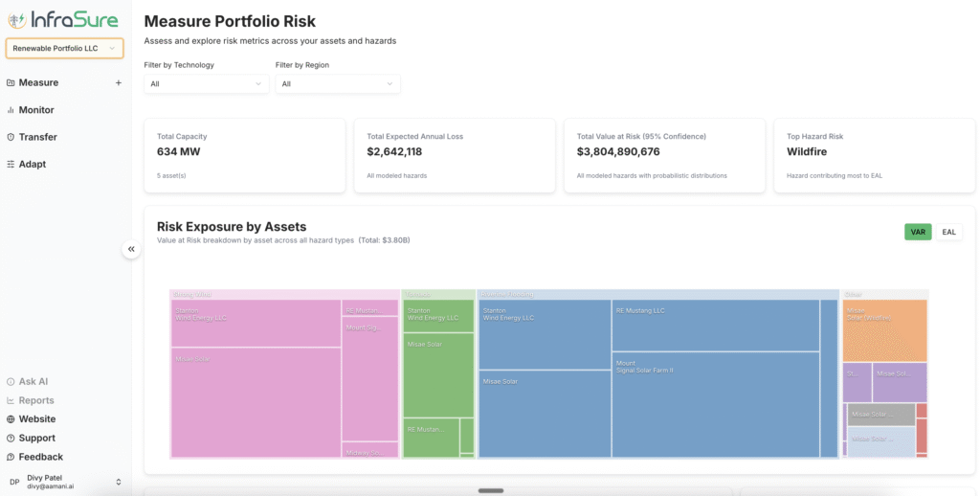Open the Adapt sliders icon
980x496 pixels.
(11, 165)
